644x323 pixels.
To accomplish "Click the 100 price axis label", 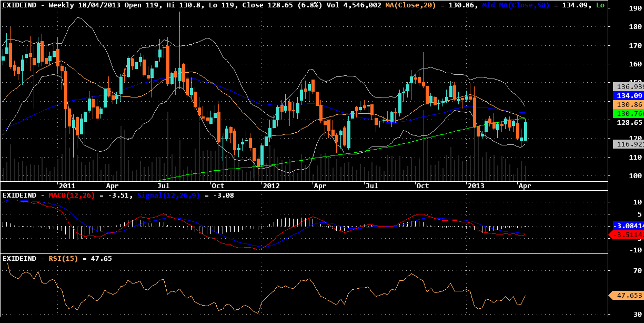I will (x=636, y=175).
